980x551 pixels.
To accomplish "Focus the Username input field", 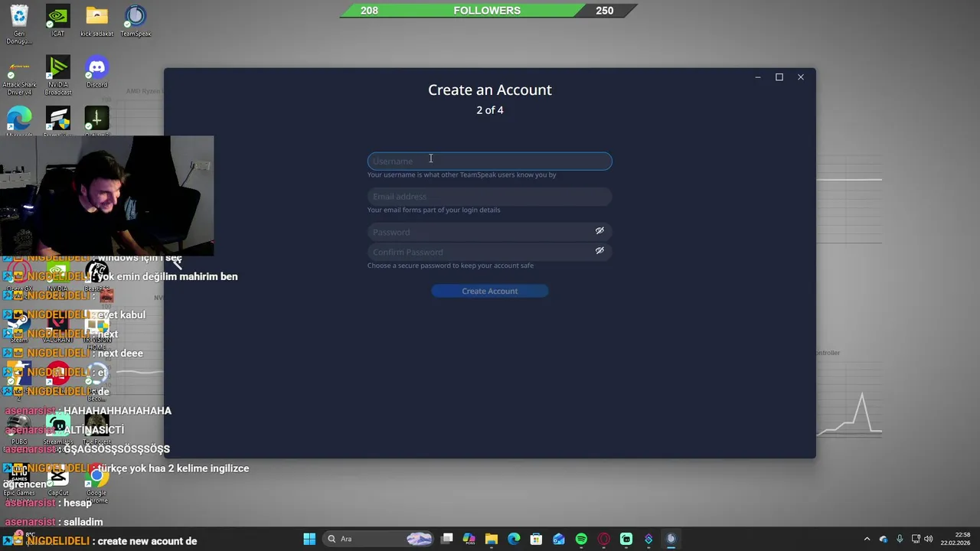I will [x=489, y=161].
